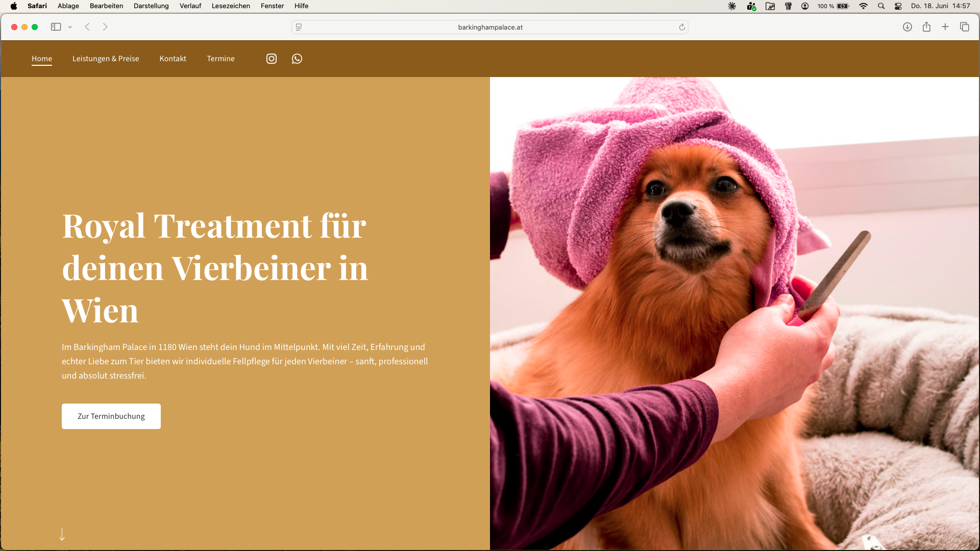
Task: Open the Share sheet
Action: pyautogui.click(x=926, y=27)
